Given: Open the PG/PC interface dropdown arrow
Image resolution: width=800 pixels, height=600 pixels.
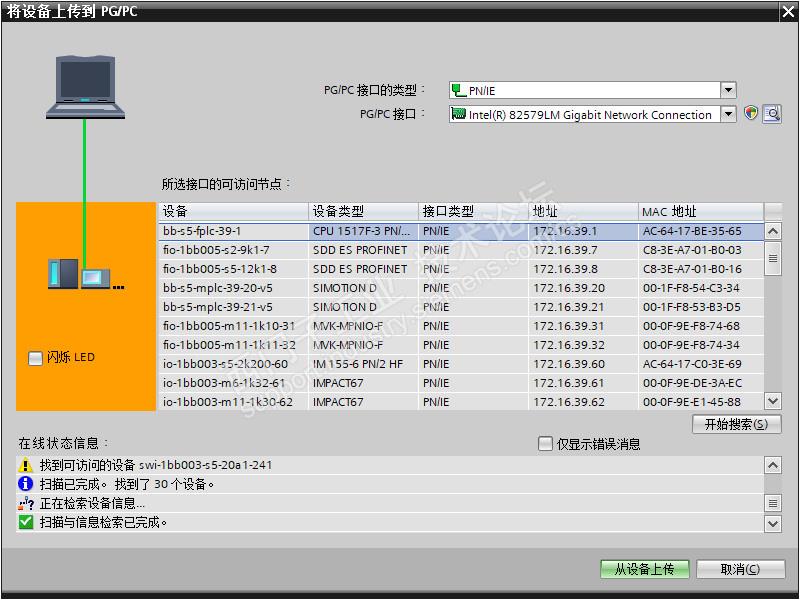Looking at the screenshot, I should 728,114.
